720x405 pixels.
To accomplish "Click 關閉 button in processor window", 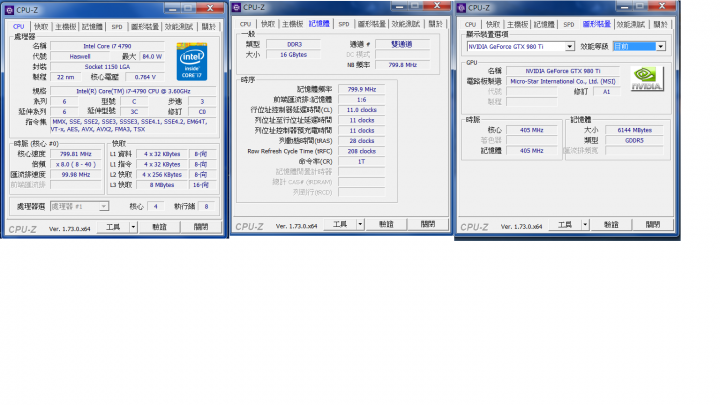I will (201, 227).
